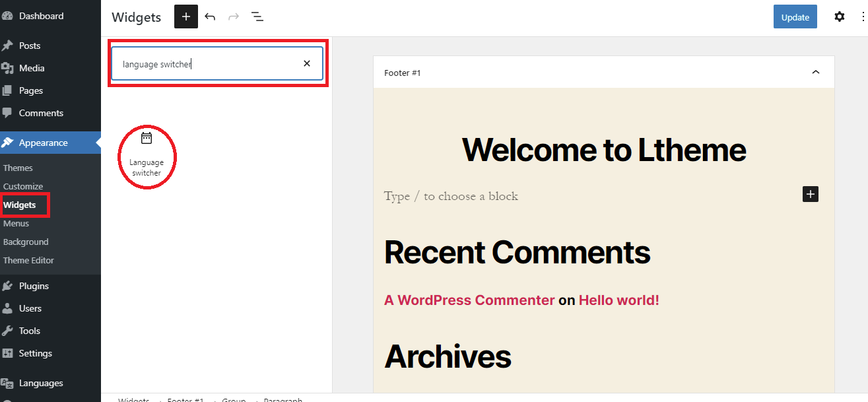This screenshot has width=868, height=402.
Task: Open Themes under Appearance
Action: click(18, 168)
